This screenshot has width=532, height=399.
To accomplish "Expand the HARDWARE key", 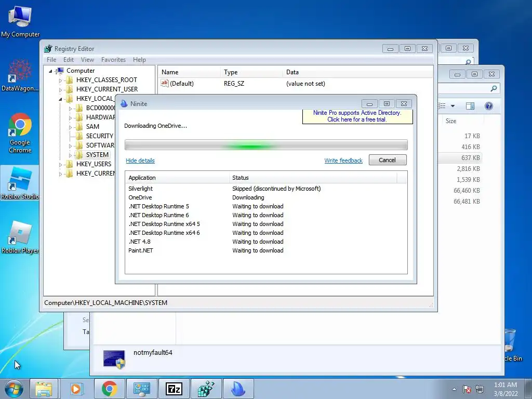I will coord(70,118).
